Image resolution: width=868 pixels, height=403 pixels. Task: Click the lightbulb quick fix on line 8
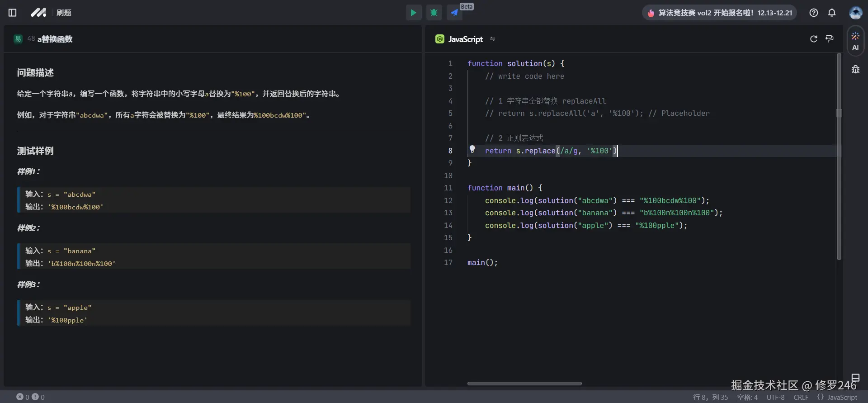click(472, 149)
